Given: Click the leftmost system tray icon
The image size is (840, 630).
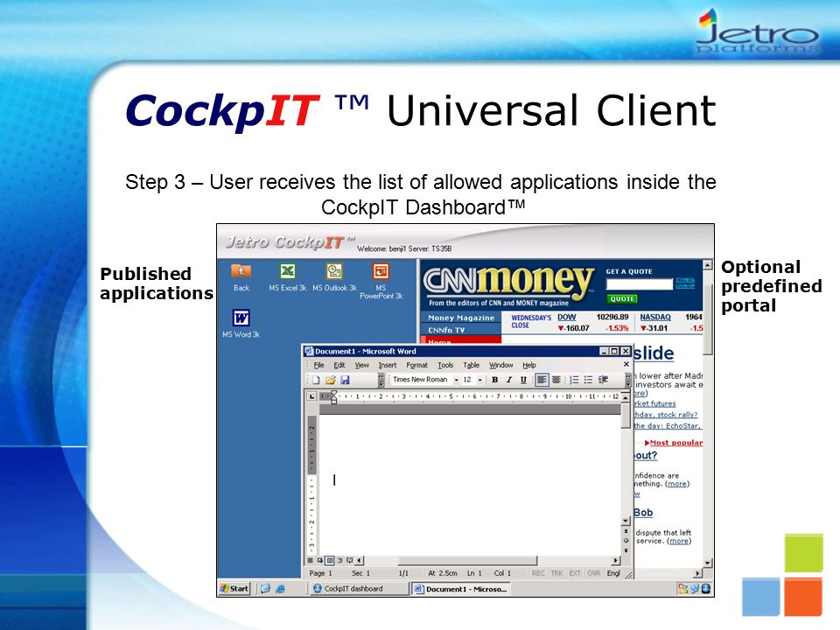Looking at the screenshot, I should [x=683, y=589].
